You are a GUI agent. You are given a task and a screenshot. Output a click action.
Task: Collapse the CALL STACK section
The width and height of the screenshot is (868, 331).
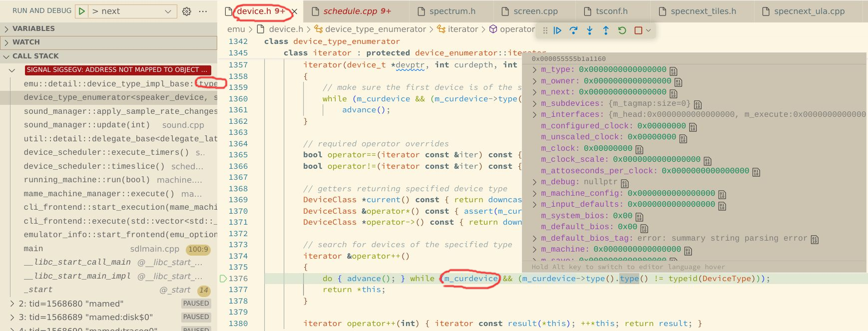(35, 56)
